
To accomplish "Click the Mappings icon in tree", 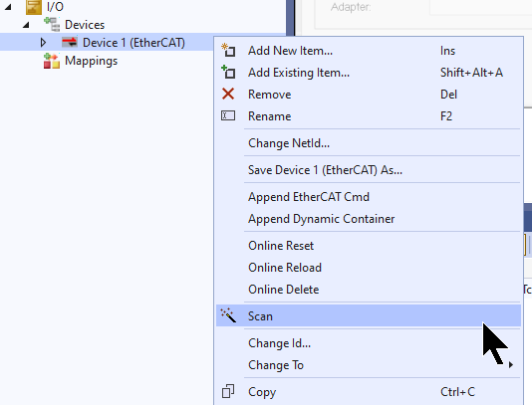I will 52,61.
